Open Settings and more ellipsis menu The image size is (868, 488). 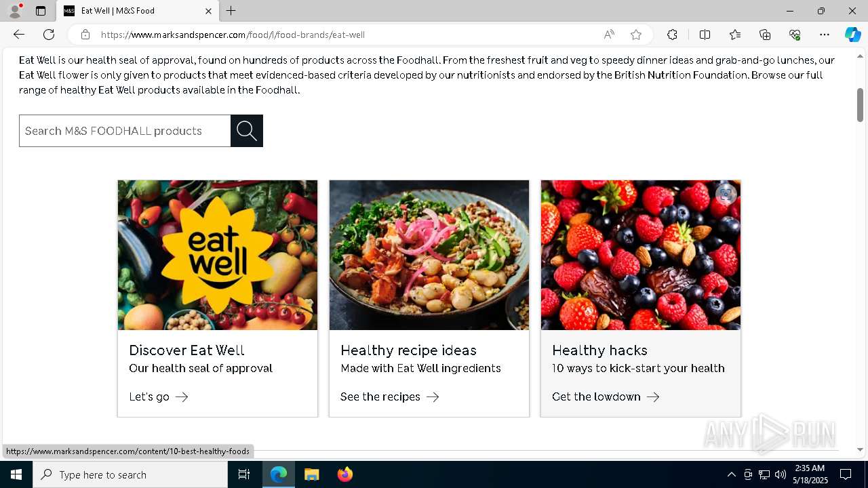pos(825,35)
